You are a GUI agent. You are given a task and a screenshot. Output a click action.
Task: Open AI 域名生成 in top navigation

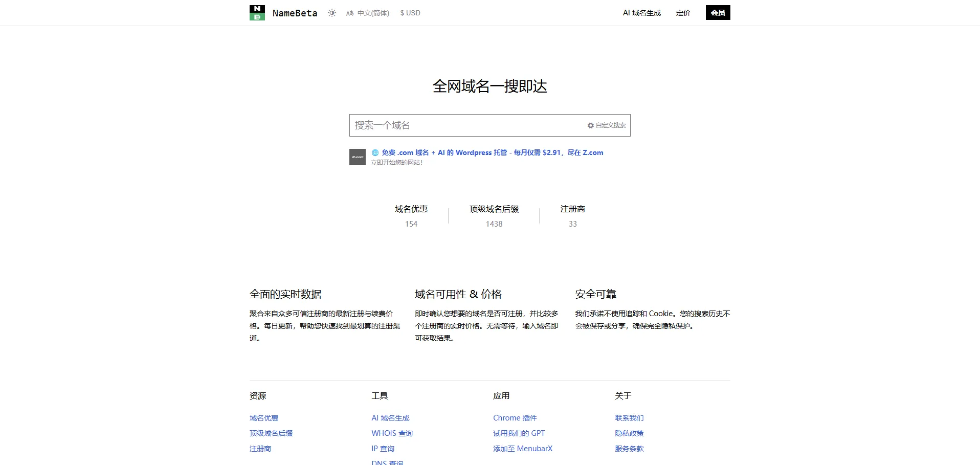coord(641,13)
